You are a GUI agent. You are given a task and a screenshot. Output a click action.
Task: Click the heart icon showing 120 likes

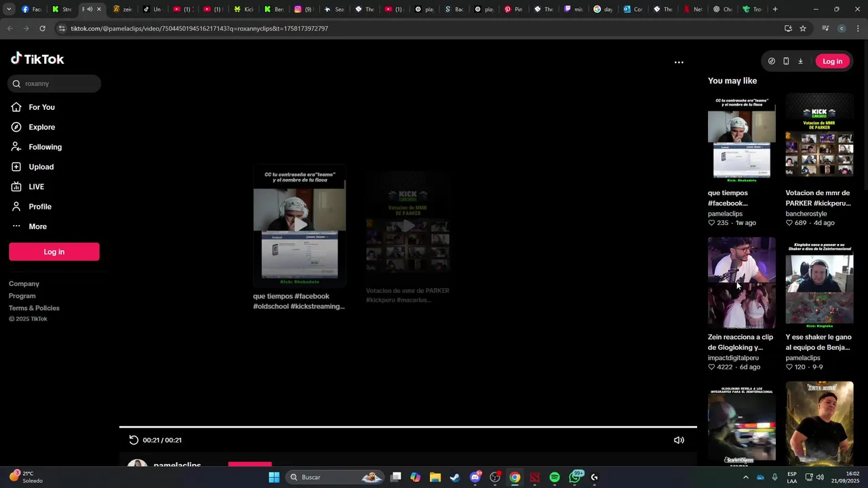coord(789,367)
